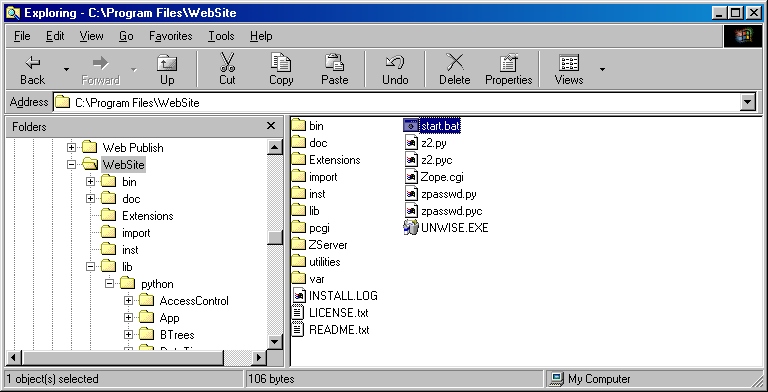Open the Favorites menu
768x392 pixels.
[170, 36]
